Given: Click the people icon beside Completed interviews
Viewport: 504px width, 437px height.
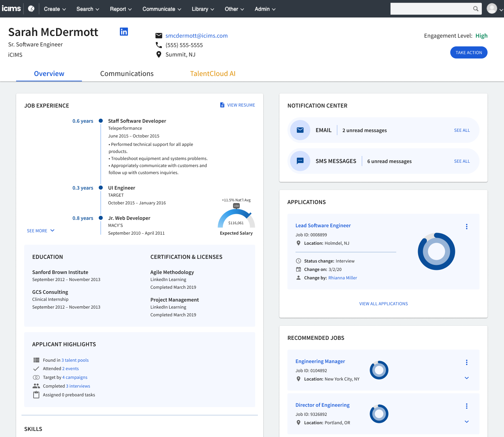Looking at the screenshot, I should 36,386.
